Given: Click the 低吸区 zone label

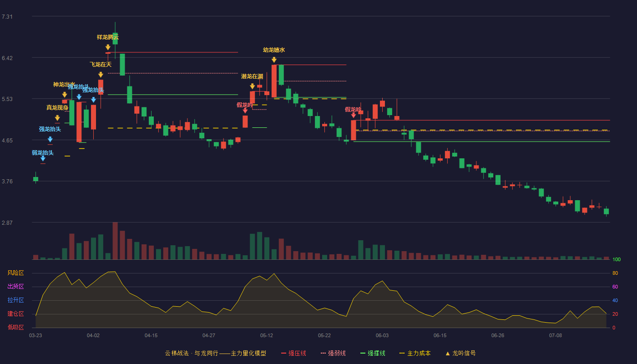Looking at the screenshot, I should click(x=16, y=327).
